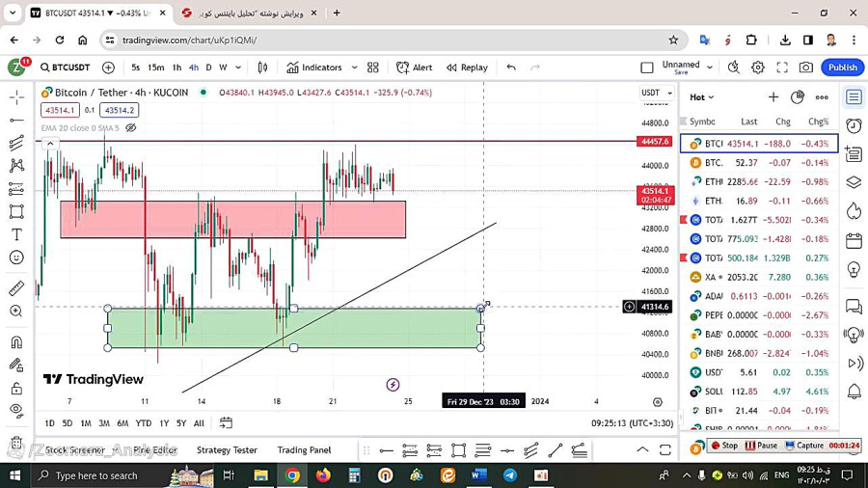Image resolution: width=868 pixels, height=488 pixels.
Task: Undo the last chart action
Action: tap(511, 68)
